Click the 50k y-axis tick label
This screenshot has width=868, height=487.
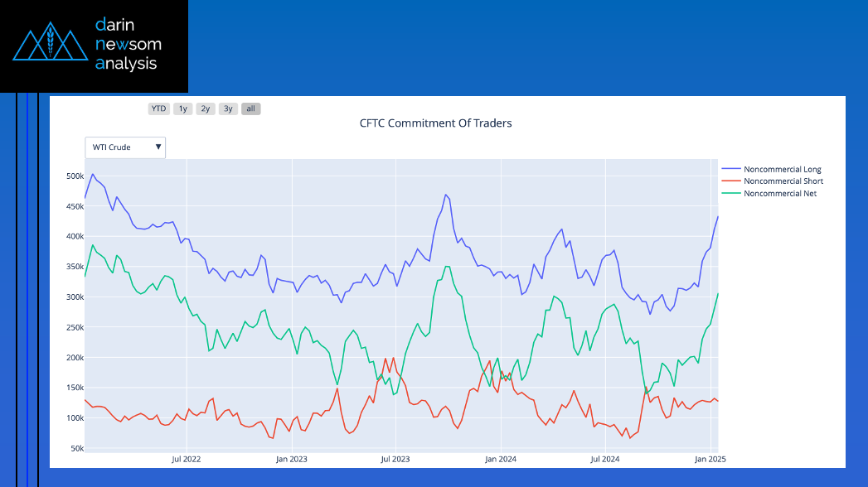click(76, 448)
